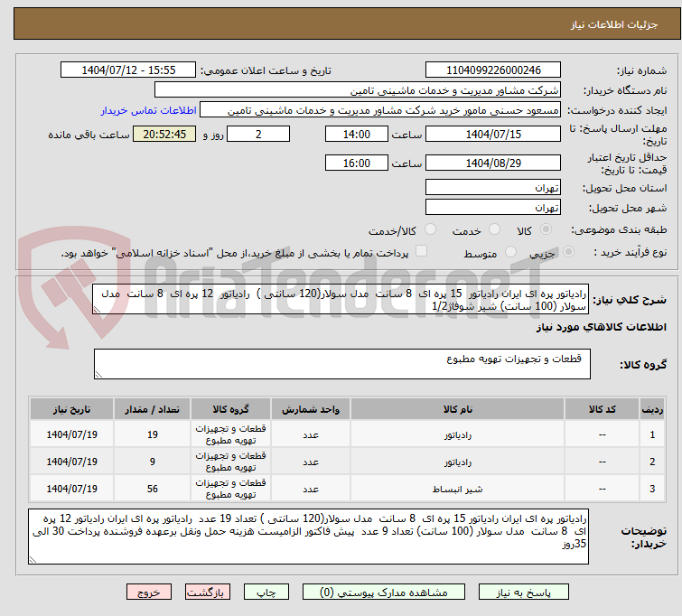Choose the کالا/خدمت radio option
682x616 pixels.
pyautogui.click(x=431, y=230)
